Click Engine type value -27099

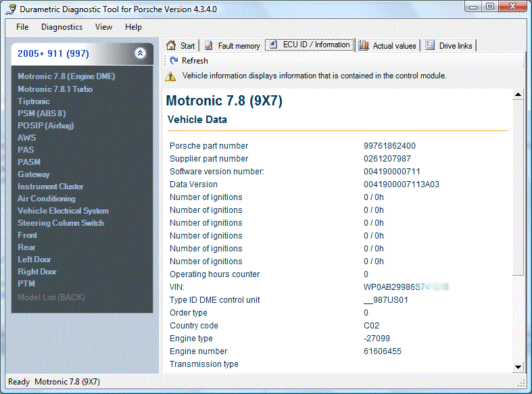tap(377, 339)
